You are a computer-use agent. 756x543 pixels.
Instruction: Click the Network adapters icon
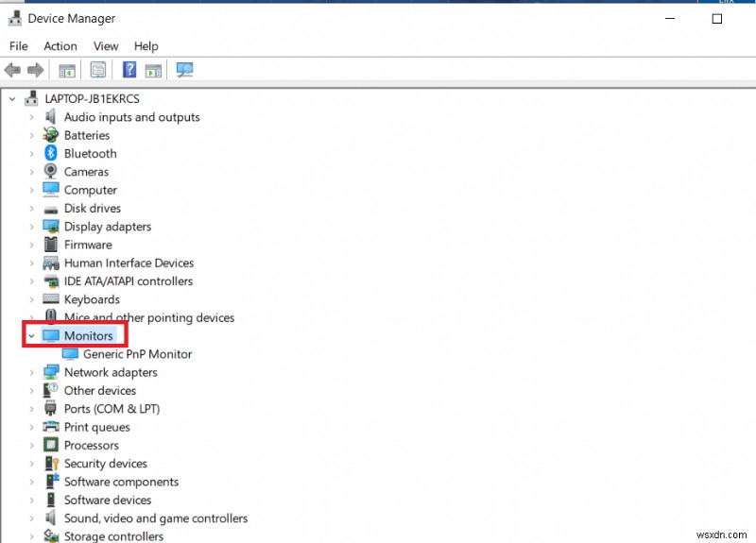coord(51,372)
